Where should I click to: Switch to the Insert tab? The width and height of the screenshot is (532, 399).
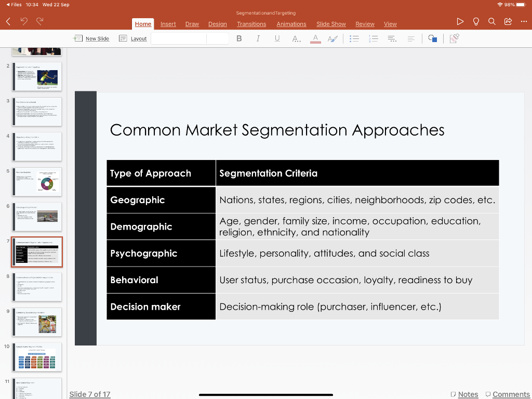[168, 24]
